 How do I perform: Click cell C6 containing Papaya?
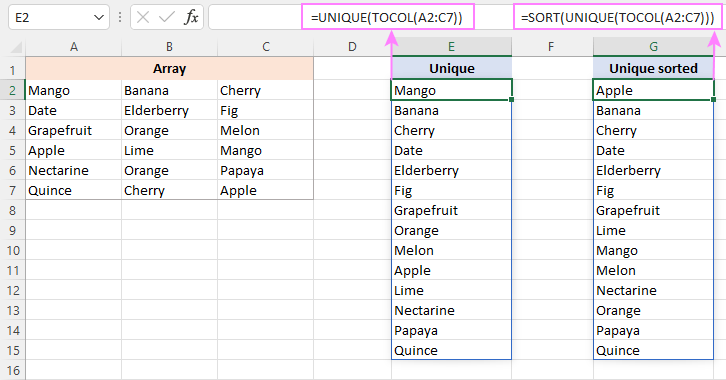click(x=265, y=170)
